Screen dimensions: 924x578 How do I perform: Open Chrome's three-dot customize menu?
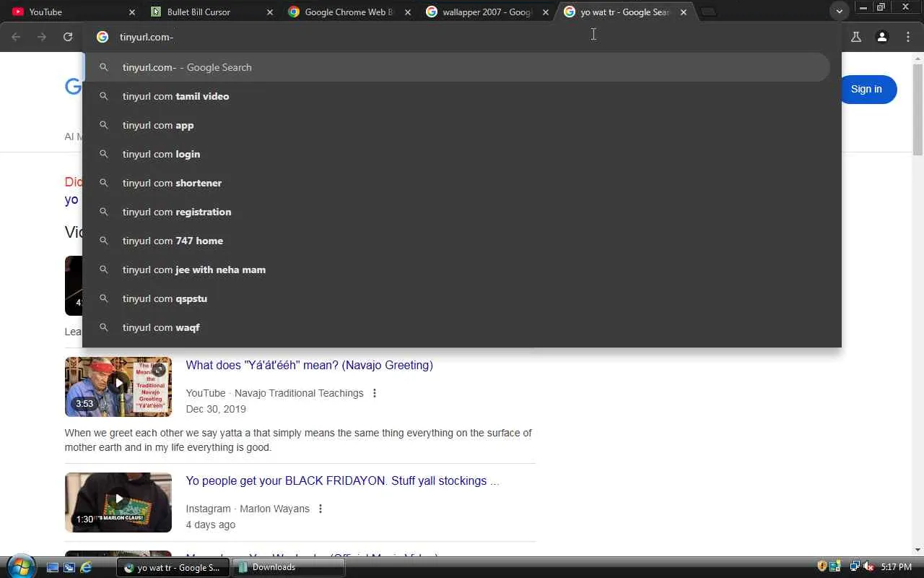(908, 37)
